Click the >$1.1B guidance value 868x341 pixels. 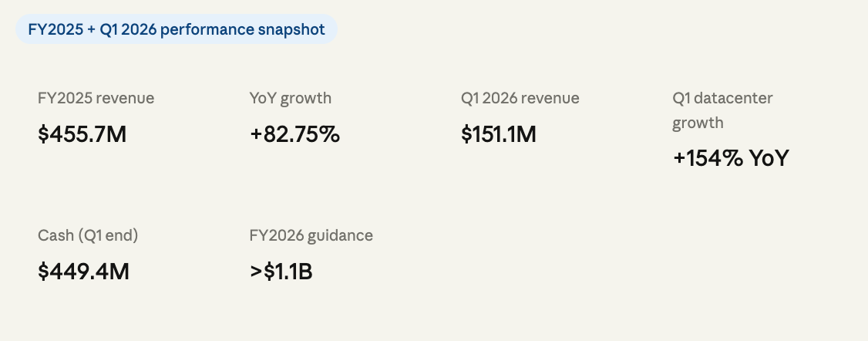(x=281, y=272)
